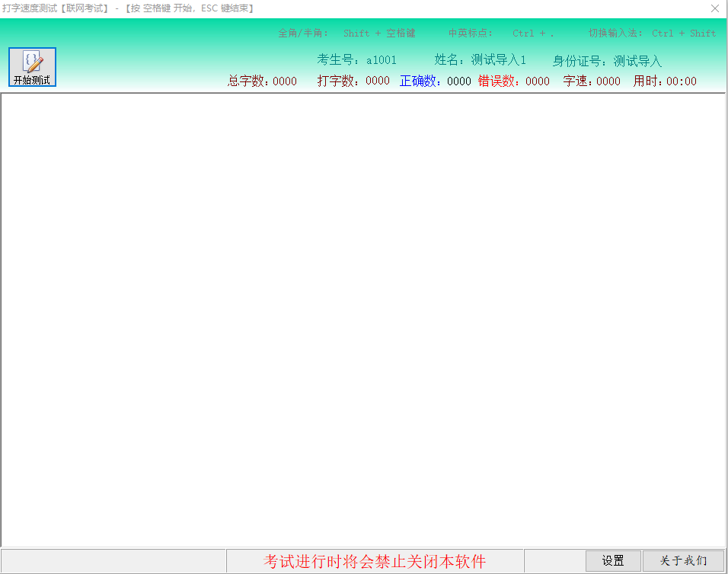The width and height of the screenshot is (728, 574).
Task: Click the 关于我们 about us button
Action: pyautogui.click(x=683, y=561)
